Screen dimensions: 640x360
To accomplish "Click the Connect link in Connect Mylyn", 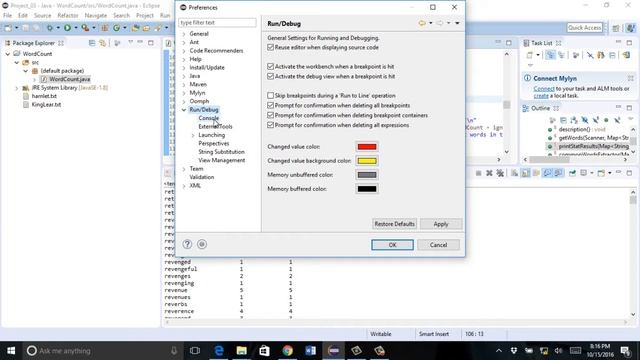I will tap(544, 89).
